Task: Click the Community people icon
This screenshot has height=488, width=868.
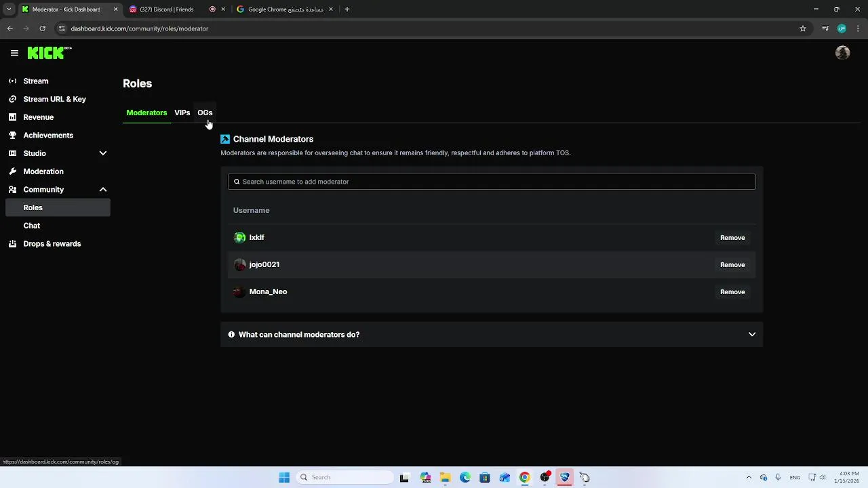Action: pos(12,190)
